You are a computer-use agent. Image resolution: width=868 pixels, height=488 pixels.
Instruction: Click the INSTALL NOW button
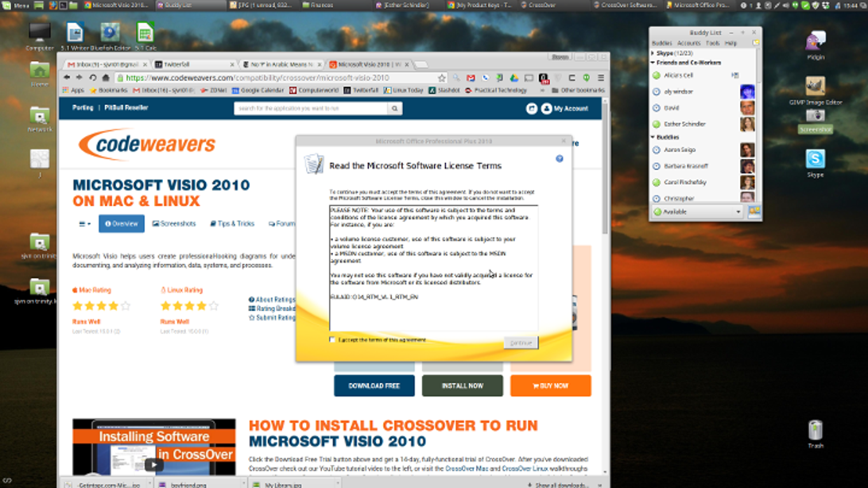click(463, 385)
